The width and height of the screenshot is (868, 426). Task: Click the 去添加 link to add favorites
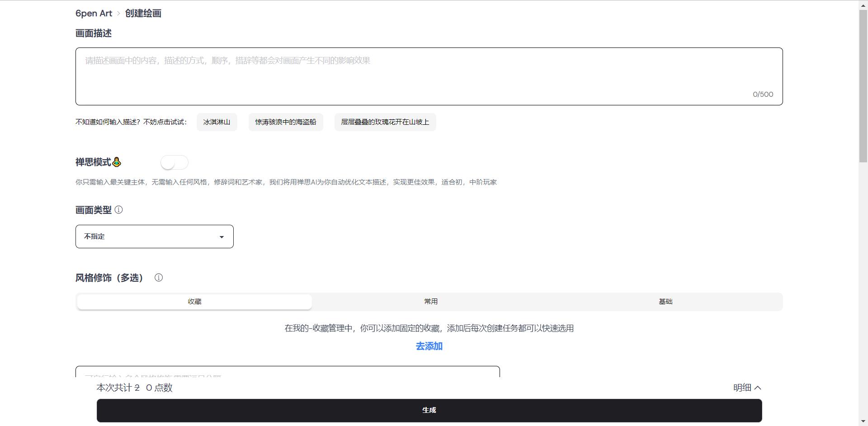point(429,346)
